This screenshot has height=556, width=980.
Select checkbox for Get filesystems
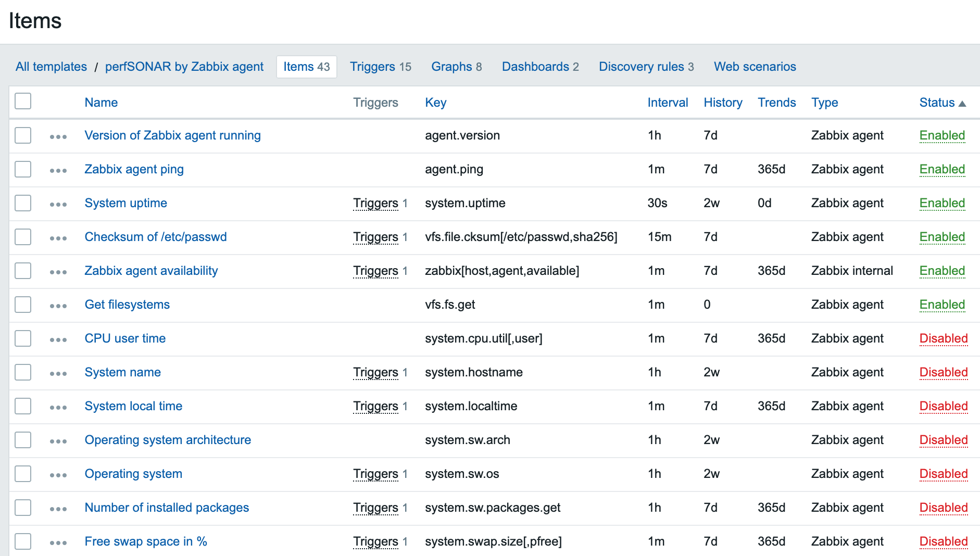23,305
